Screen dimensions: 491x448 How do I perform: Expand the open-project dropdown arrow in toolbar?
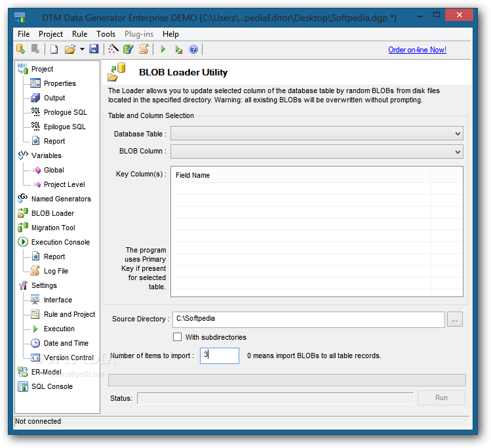(x=82, y=49)
